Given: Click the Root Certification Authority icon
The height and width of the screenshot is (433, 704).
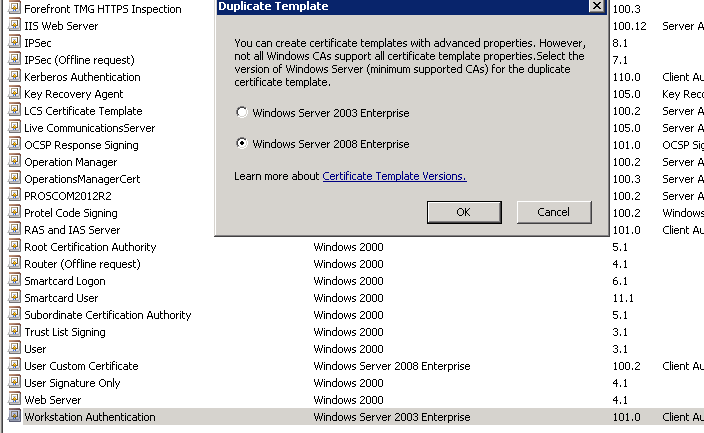Looking at the screenshot, I should coord(14,247).
